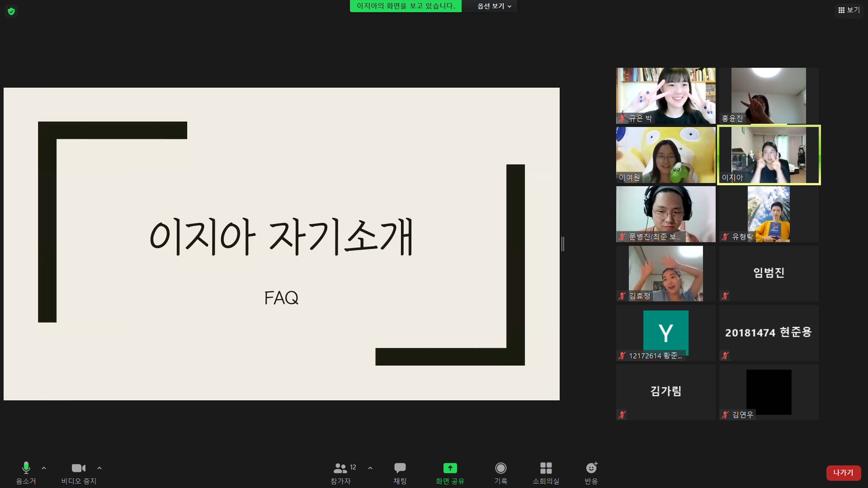
Task: Change layout using 보기 button
Action: point(849,10)
